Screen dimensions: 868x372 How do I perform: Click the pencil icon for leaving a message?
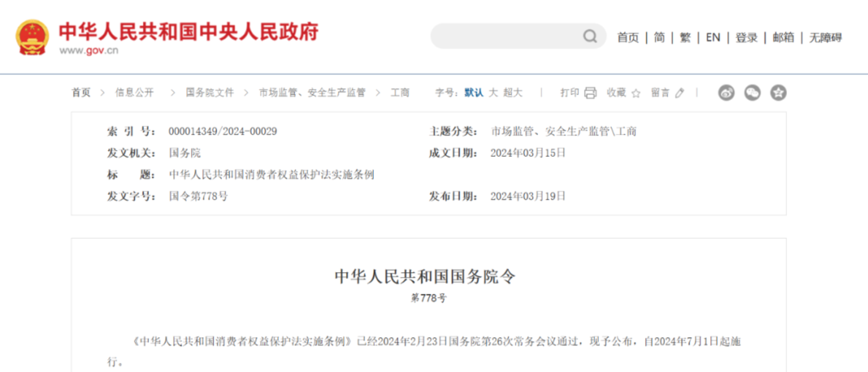point(680,93)
